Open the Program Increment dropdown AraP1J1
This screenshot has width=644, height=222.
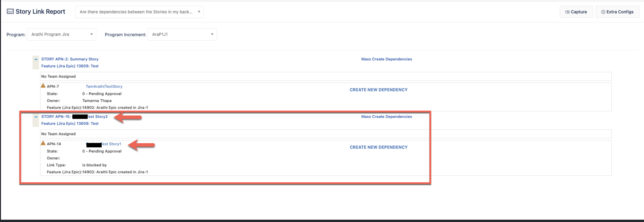182,34
